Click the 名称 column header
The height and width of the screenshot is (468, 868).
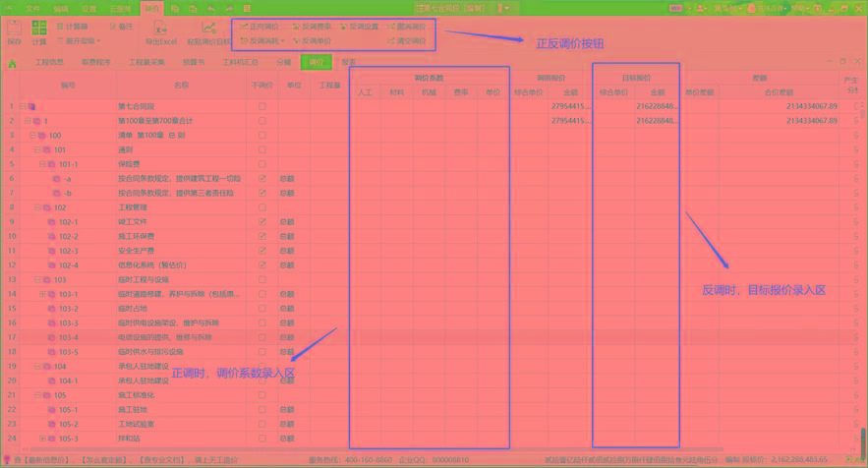click(181, 85)
